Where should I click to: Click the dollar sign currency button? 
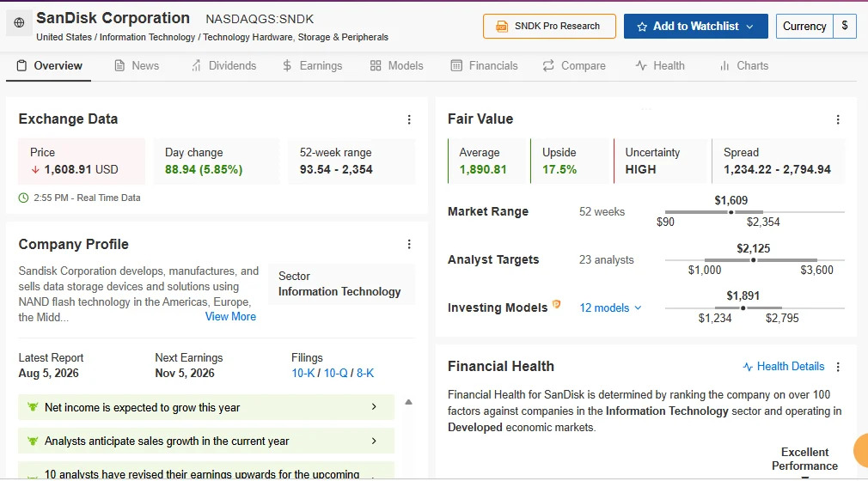[845, 26]
